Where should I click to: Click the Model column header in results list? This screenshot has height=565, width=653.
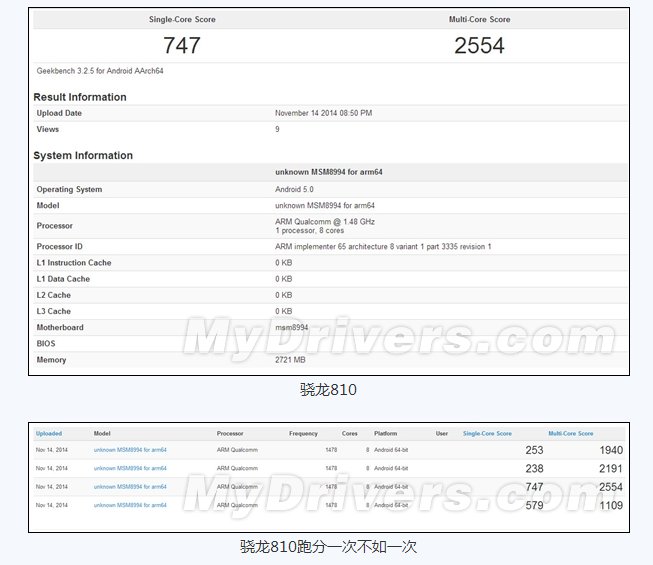coord(102,433)
